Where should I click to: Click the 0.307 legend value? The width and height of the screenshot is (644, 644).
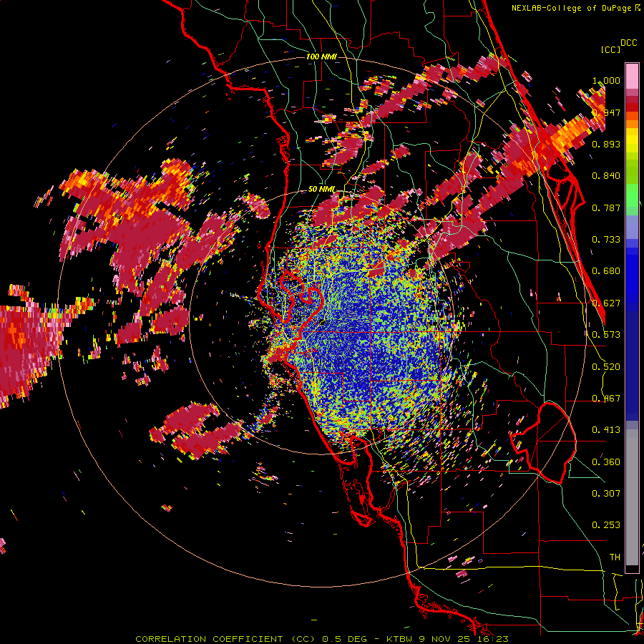pyautogui.click(x=606, y=494)
